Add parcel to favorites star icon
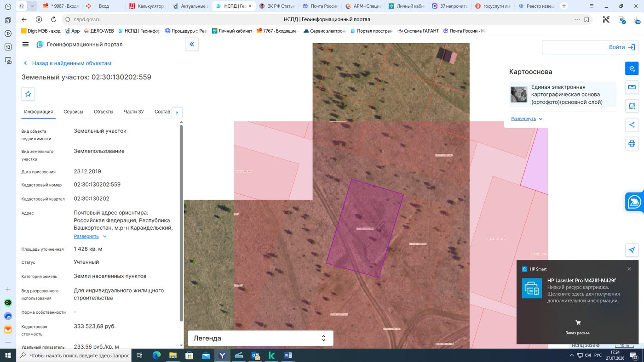This screenshot has width=644, height=362. [28, 94]
